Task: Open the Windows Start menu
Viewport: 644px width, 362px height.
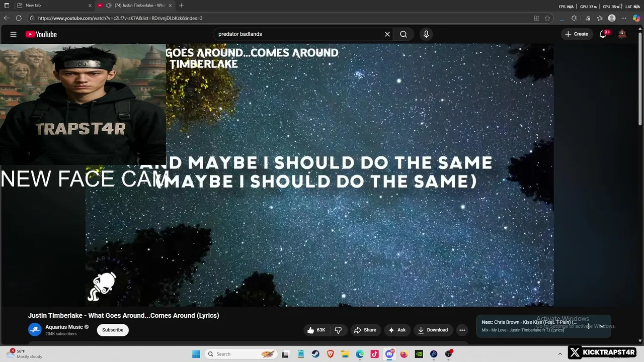Action: click(x=196, y=354)
